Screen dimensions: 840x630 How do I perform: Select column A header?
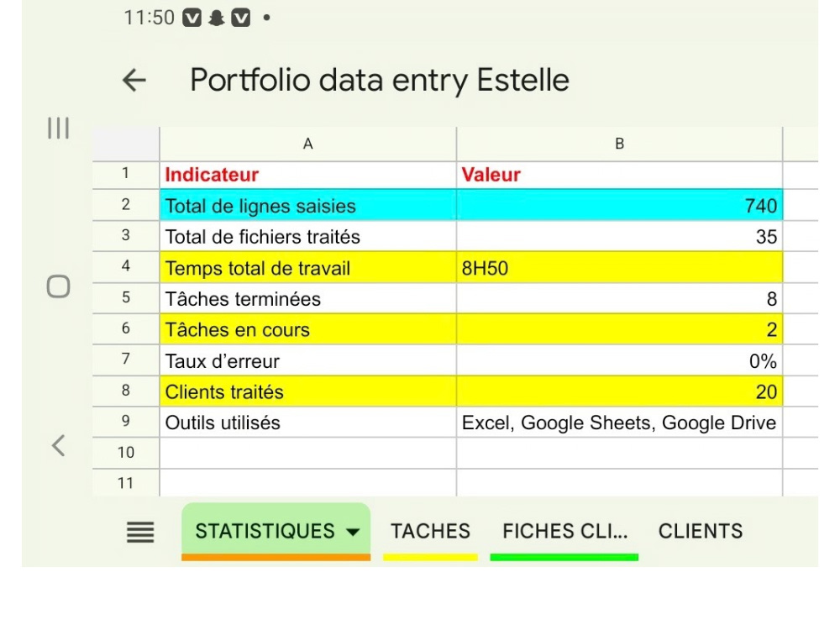click(308, 144)
